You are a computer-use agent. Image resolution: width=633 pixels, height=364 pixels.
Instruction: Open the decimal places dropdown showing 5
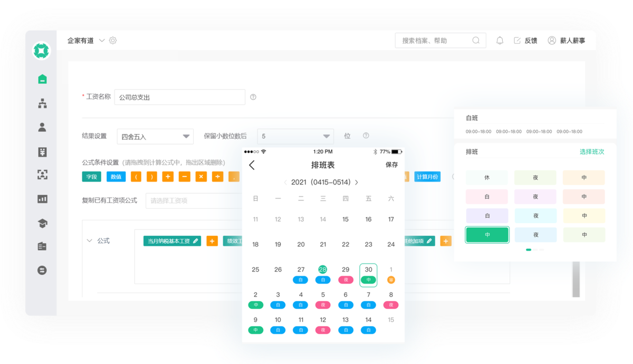tap(295, 136)
